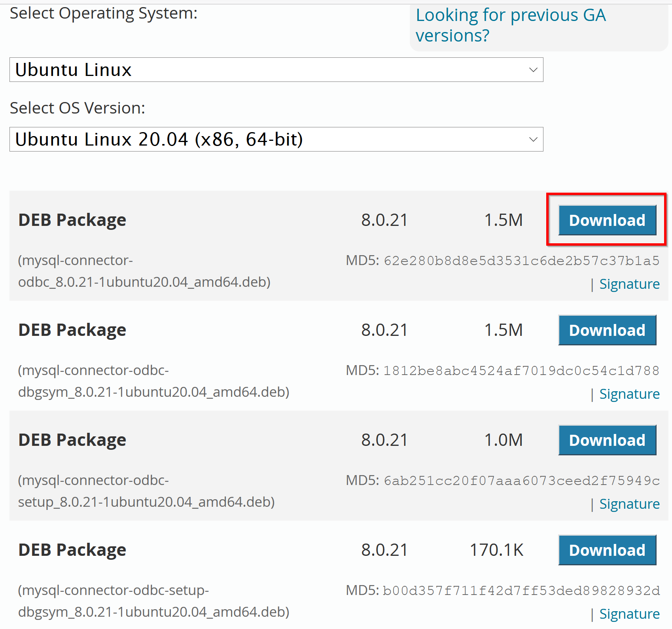Open Signature link under MD5 b00d357f

(629, 614)
